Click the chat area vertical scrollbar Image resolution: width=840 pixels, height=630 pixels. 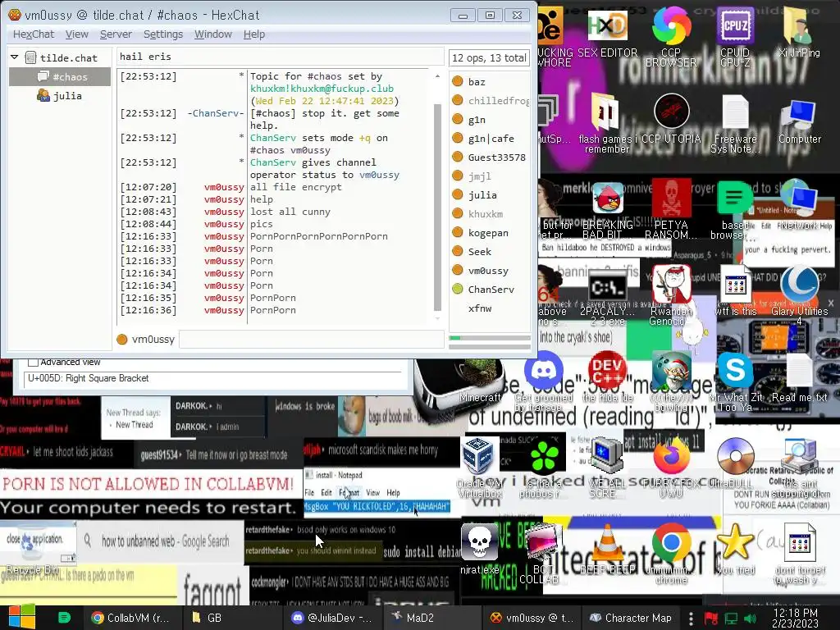(x=437, y=206)
